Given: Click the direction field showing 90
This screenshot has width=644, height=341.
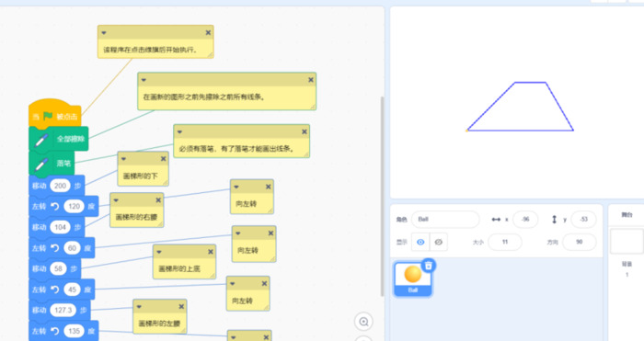Looking at the screenshot, I should point(579,242).
